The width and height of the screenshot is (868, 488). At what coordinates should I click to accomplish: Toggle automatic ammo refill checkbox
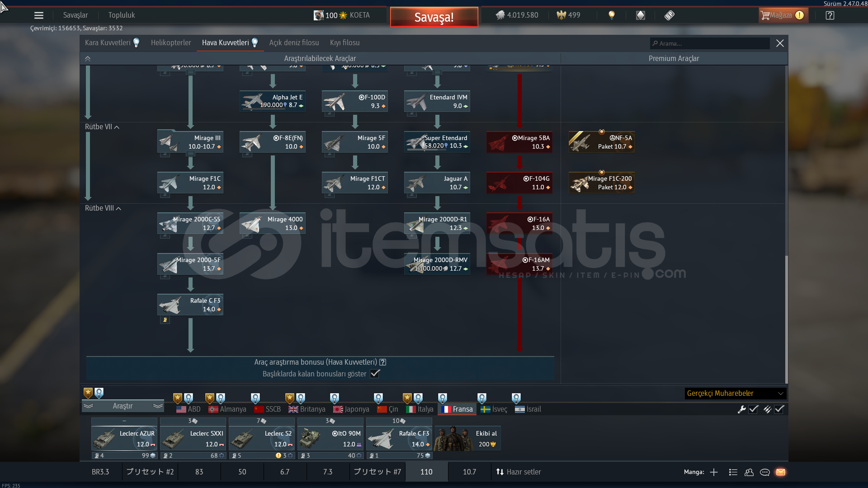click(x=779, y=409)
